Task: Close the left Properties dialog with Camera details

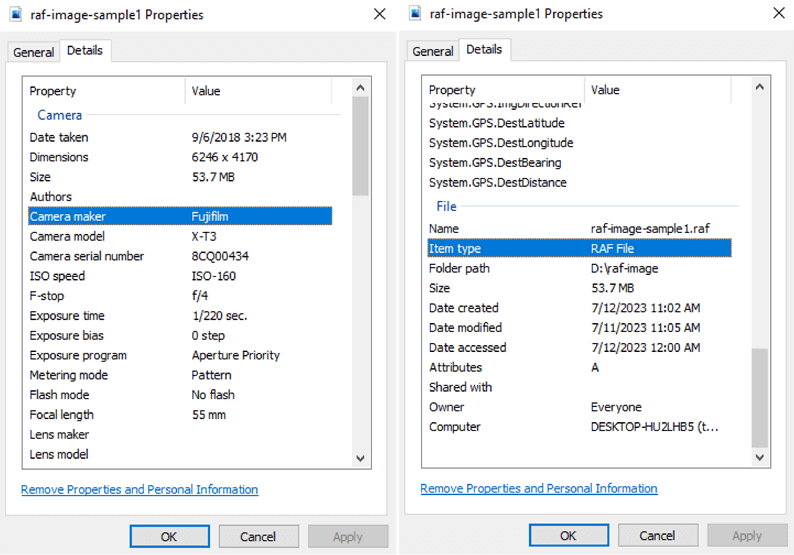Action: pos(379,15)
